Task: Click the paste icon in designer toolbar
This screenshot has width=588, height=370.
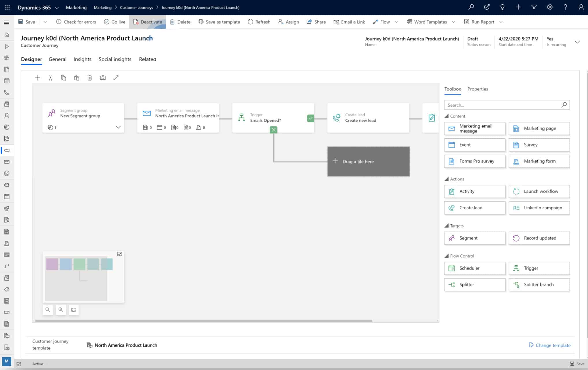Action: pyautogui.click(x=77, y=78)
